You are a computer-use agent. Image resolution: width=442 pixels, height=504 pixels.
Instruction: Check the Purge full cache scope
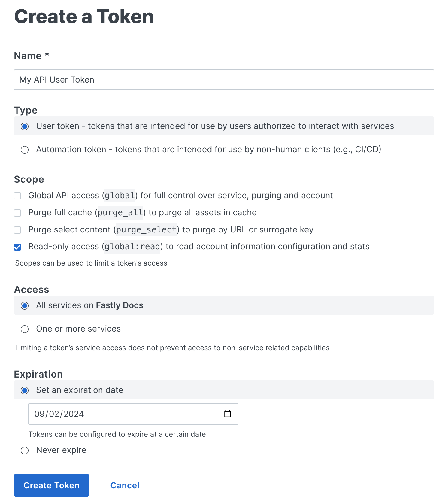(x=17, y=213)
